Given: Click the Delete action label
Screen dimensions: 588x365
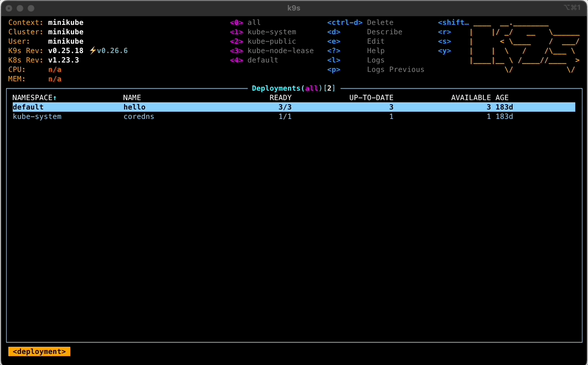Looking at the screenshot, I should tap(380, 23).
